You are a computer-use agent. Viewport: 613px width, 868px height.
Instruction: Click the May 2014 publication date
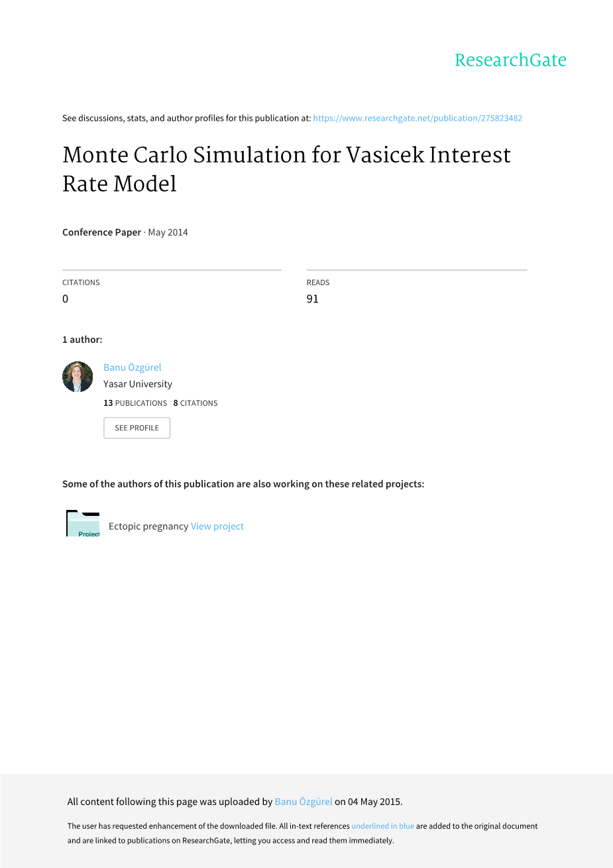168,232
